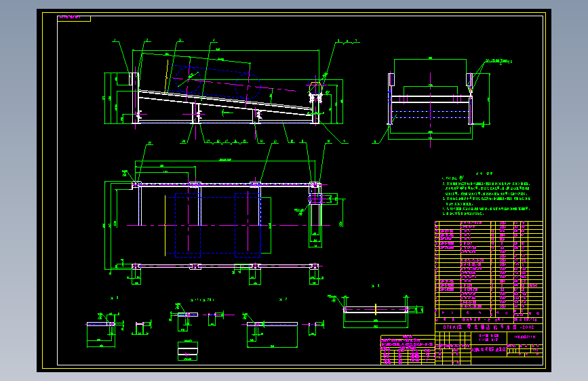Select the yellow parts list table
This screenshot has width=588, height=381.
[x=488, y=269]
